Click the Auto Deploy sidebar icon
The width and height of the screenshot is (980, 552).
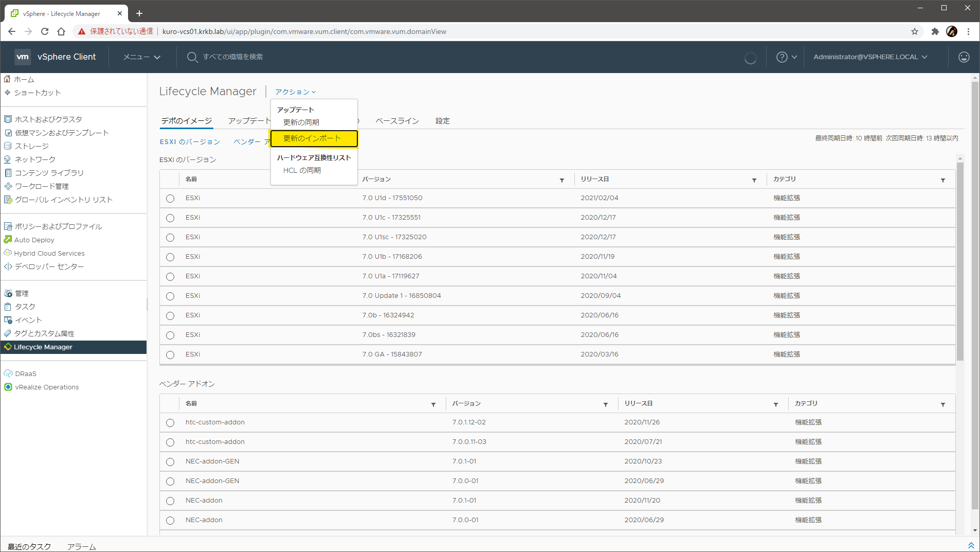pos(8,240)
